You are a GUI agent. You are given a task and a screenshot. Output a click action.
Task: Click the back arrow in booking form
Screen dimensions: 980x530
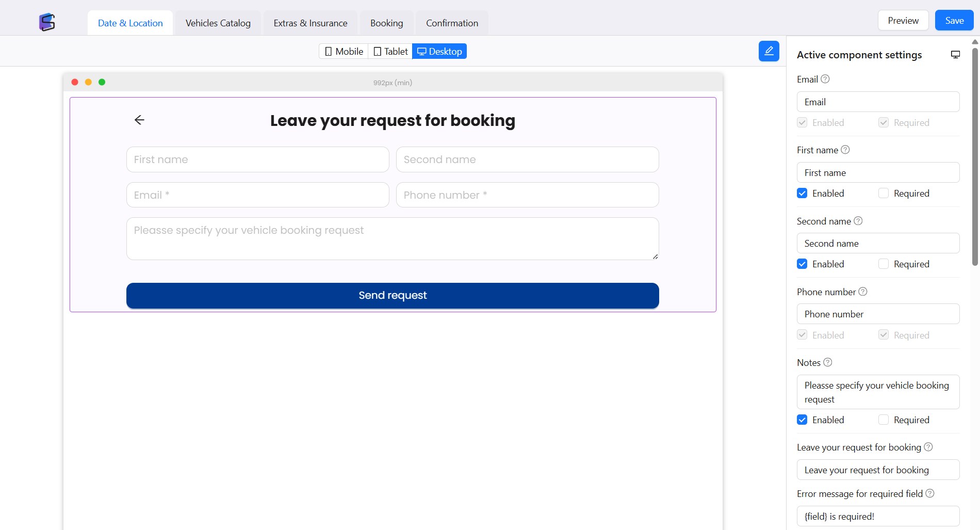(139, 120)
